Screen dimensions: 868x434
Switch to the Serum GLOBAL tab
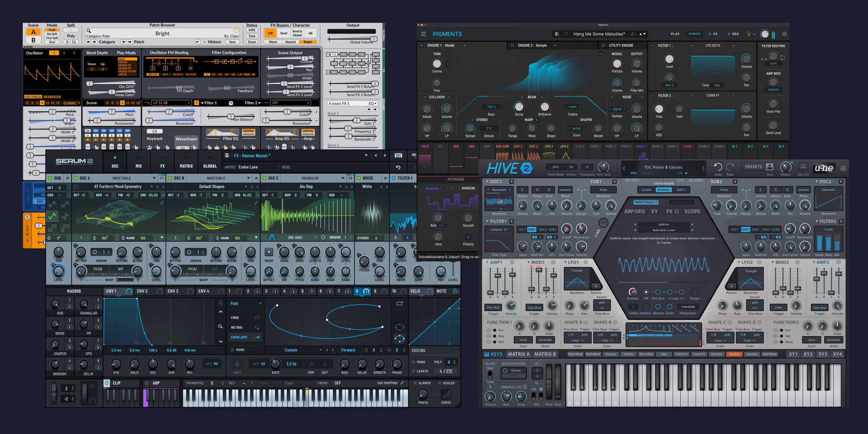tap(210, 162)
